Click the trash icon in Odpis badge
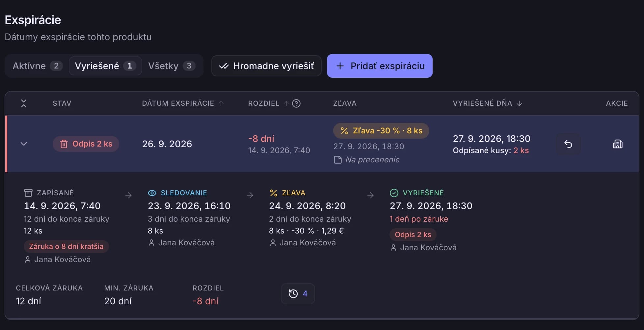 point(64,144)
